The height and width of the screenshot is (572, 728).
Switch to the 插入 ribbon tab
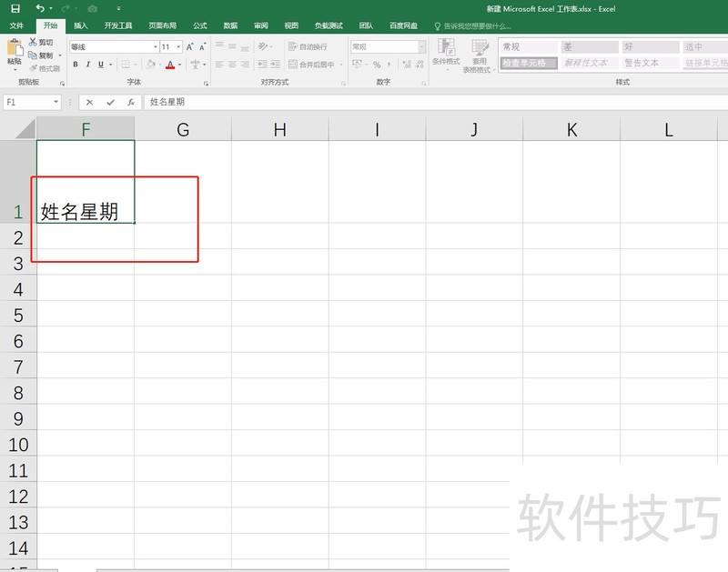(80, 25)
